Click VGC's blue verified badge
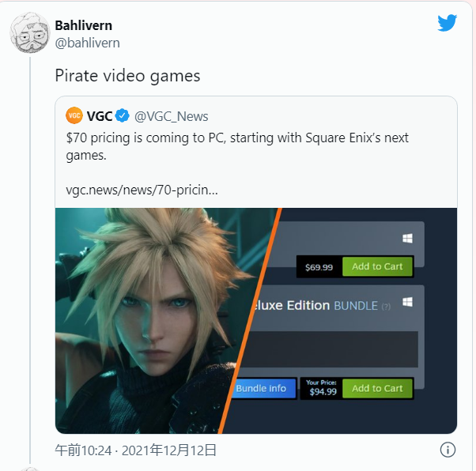This screenshot has height=471, width=476. [x=122, y=115]
